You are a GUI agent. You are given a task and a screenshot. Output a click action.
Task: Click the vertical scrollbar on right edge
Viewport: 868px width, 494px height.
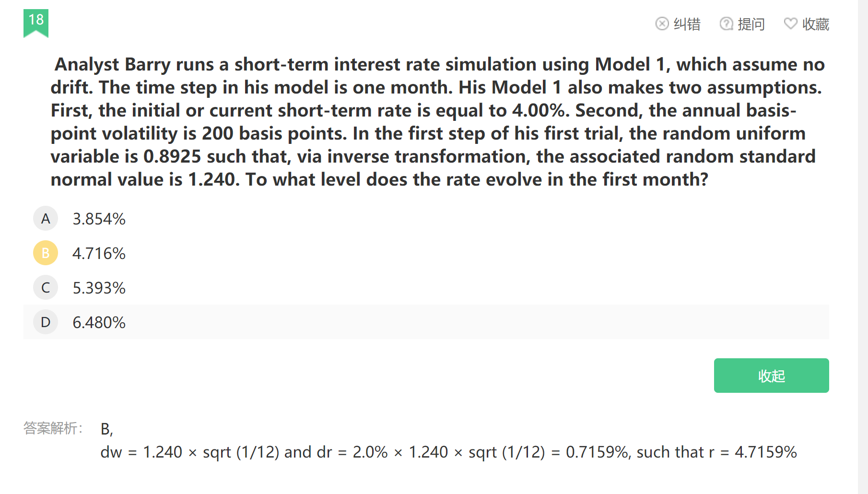pos(863,247)
